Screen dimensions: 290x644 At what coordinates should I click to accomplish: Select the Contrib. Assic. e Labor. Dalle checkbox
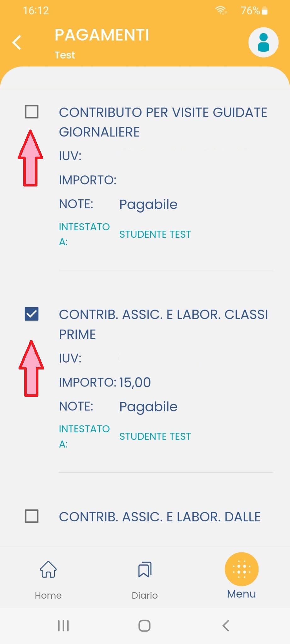(x=31, y=516)
